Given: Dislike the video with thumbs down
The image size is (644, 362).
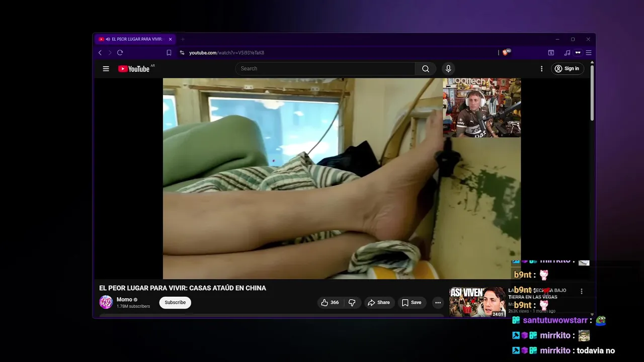Looking at the screenshot, I should [352, 303].
